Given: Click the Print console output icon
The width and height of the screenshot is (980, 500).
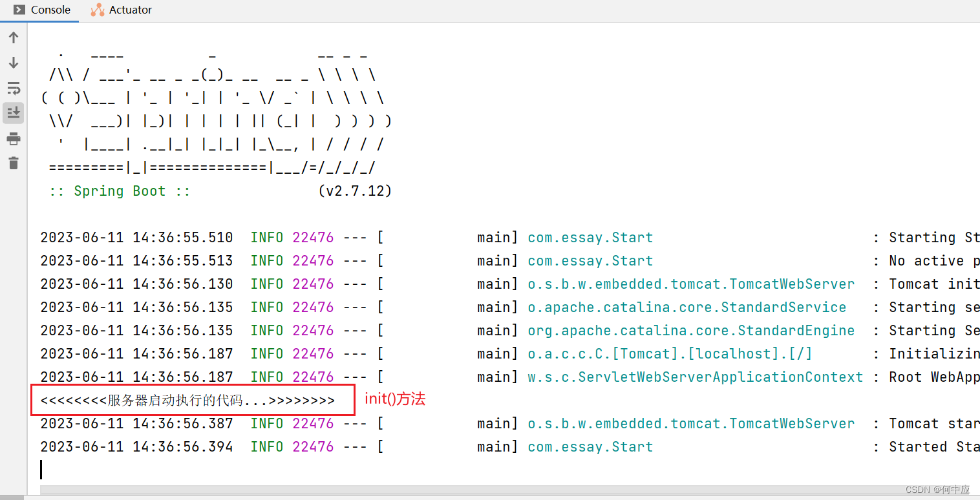Looking at the screenshot, I should (14, 138).
